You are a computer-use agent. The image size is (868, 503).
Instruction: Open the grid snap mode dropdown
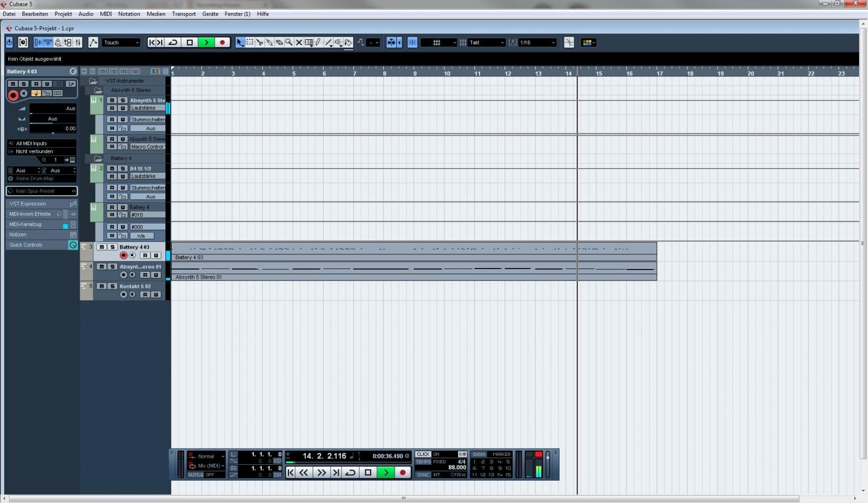coord(439,42)
